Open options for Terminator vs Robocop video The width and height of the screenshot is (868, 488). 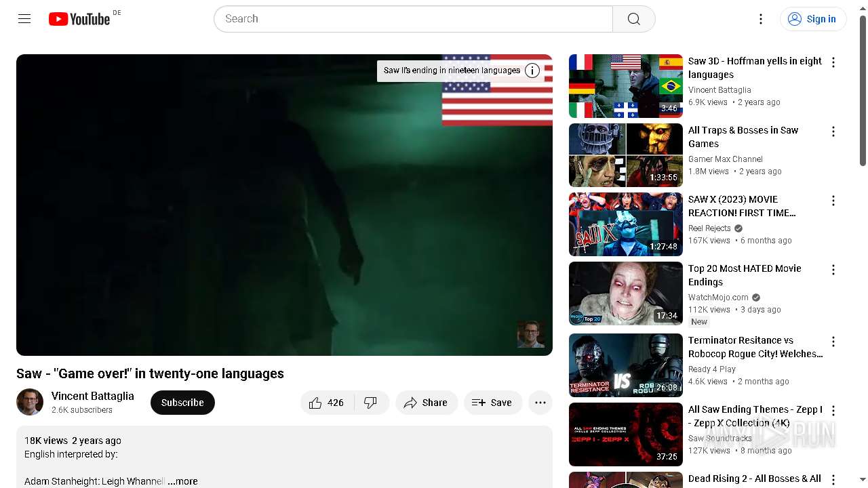833,342
